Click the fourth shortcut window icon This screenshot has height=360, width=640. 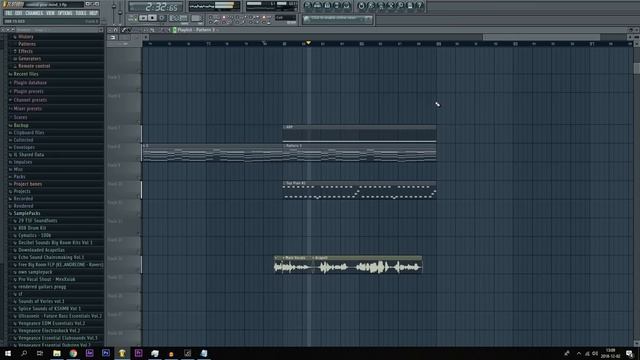(x=337, y=5)
